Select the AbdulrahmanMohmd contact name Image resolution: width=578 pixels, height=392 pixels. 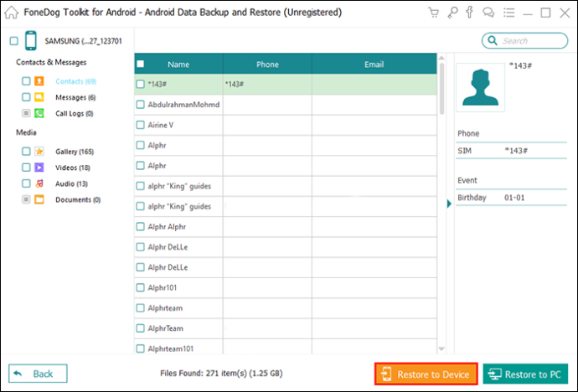pyautogui.click(x=183, y=105)
